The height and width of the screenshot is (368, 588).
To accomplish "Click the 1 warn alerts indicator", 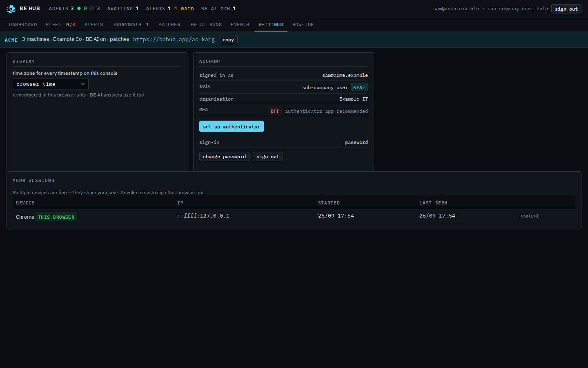I will 184,9.
